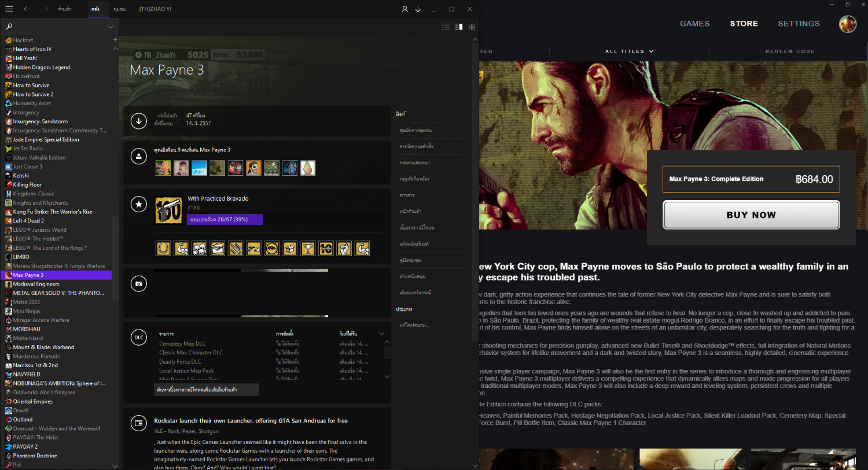868x470 pixels.
Task: Click the BUY NOW button
Action: coord(751,215)
